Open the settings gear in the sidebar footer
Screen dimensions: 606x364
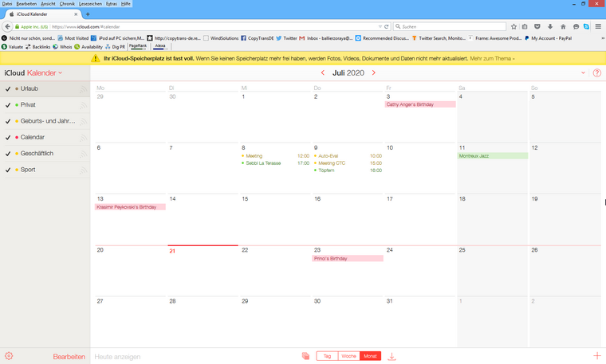pos(9,356)
